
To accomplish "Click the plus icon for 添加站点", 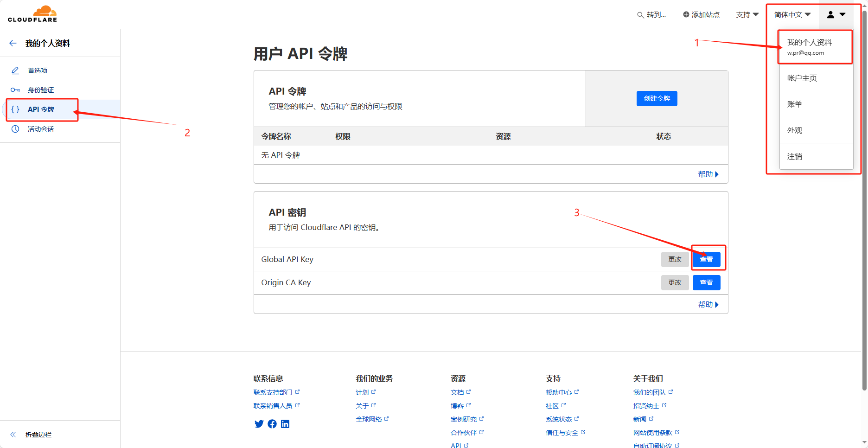I will coord(686,14).
